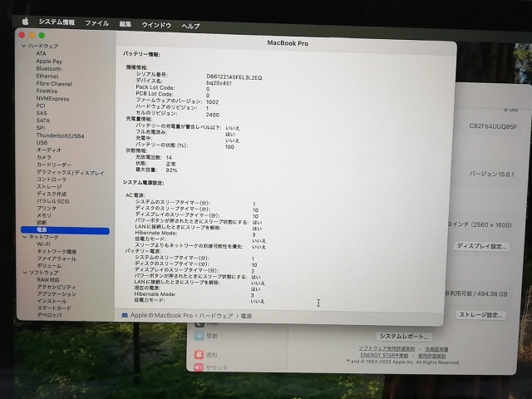Select Bluetooth in the sidebar

[48, 68]
